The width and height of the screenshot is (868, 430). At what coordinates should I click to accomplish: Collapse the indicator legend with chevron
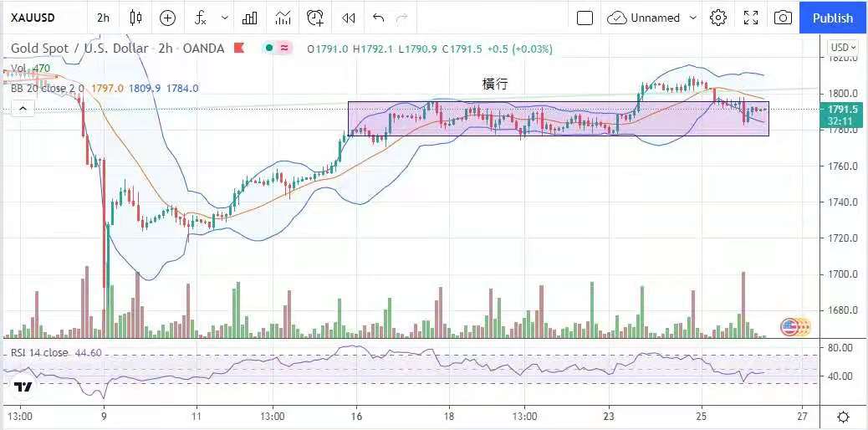click(22, 107)
